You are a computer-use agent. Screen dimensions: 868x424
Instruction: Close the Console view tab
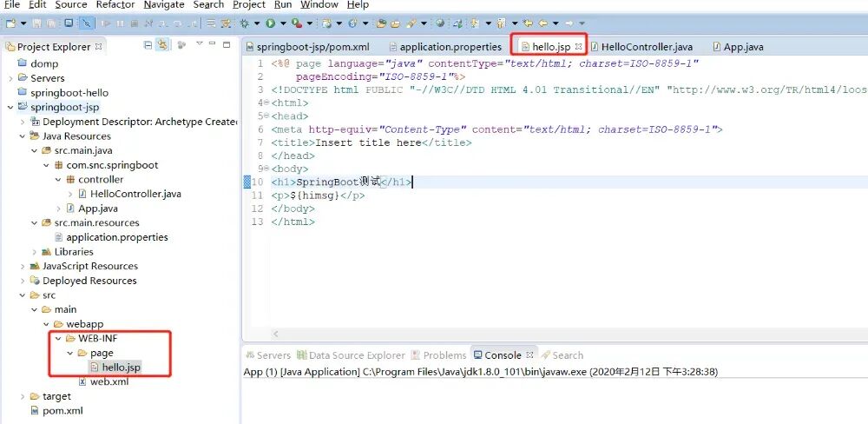pos(529,354)
